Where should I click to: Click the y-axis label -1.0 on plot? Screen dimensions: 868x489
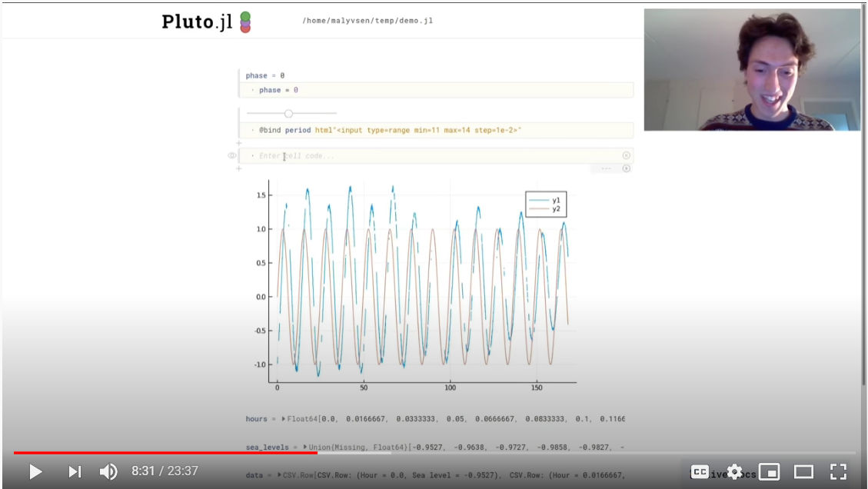[x=260, y=364]
